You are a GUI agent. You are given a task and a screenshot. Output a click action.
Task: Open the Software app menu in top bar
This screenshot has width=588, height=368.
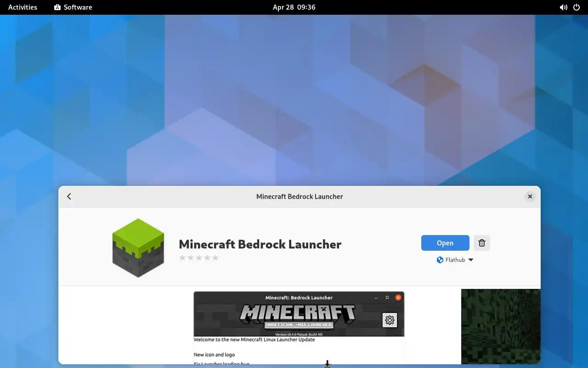[x=73, y=7]
